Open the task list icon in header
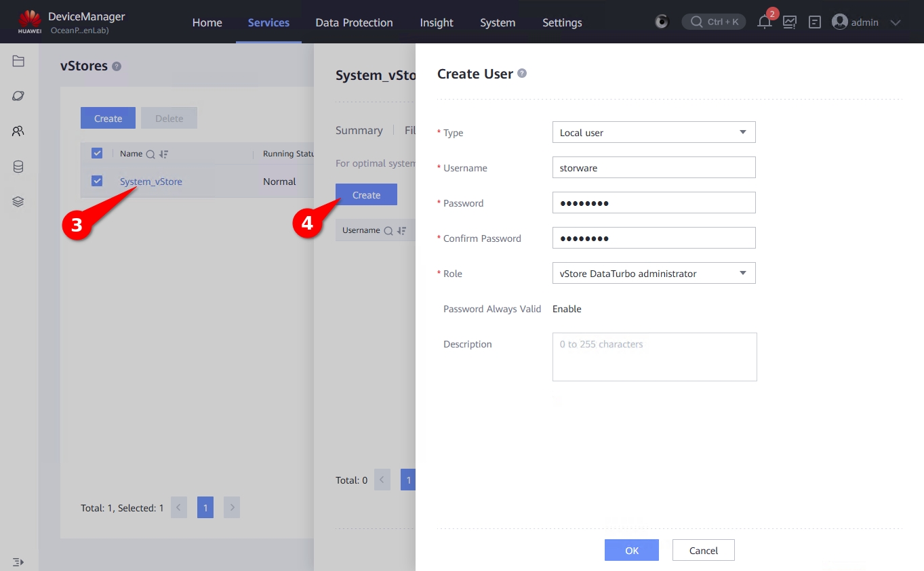 [x=815, y=22]
